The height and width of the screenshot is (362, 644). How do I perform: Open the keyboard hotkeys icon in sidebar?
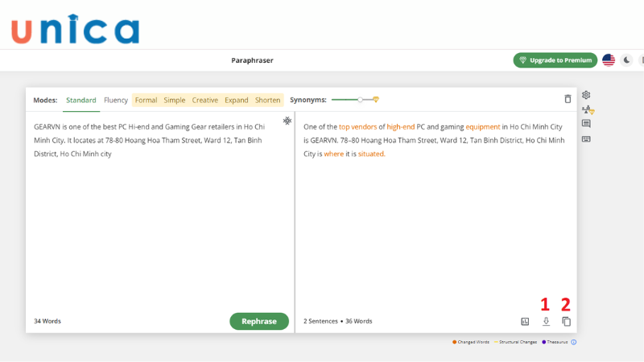click(x=586, y=138)
